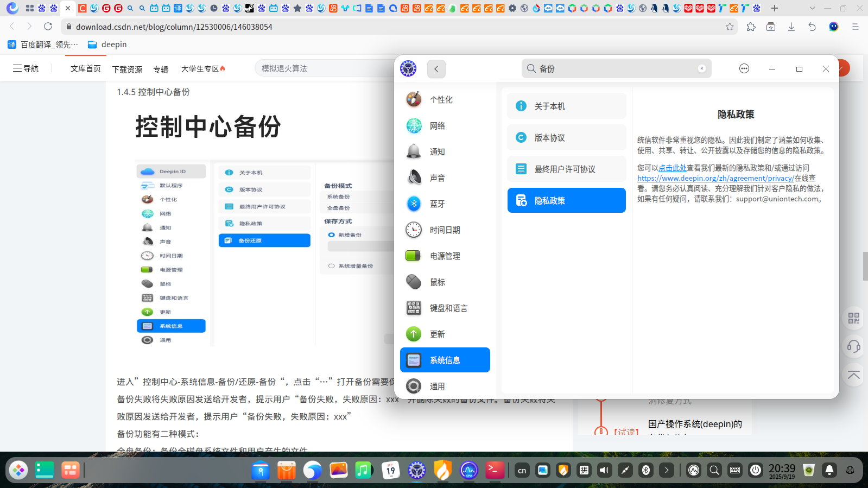Open the browser extensions puzzle icon
Image resolution: width=868 pixels, height=488 pixels.
click(x=751, y=27)
